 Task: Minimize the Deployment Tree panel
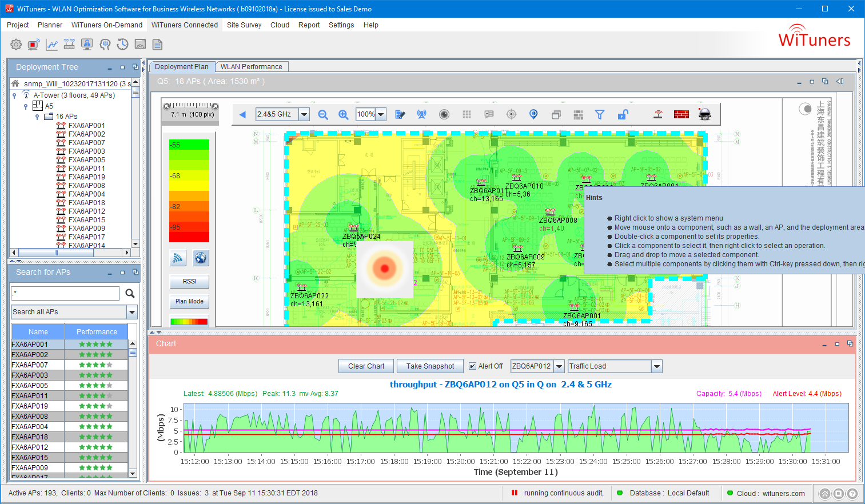110,67
